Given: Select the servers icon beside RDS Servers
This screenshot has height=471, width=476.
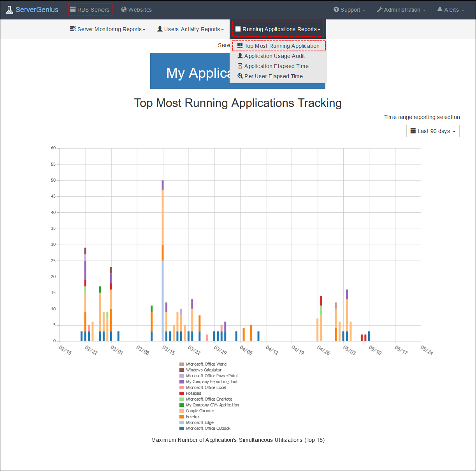Looking at the screenshot, I should (74, 9).
